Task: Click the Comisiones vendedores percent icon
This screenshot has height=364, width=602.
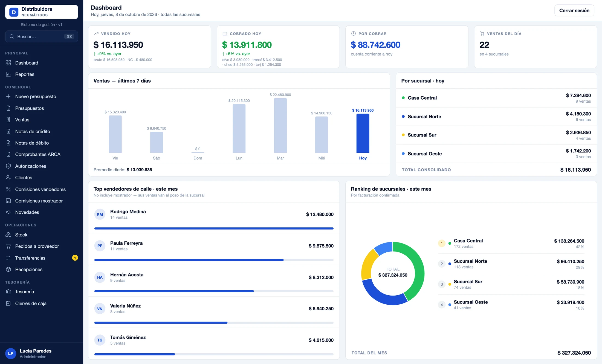Action: click(x=8, y=189)
